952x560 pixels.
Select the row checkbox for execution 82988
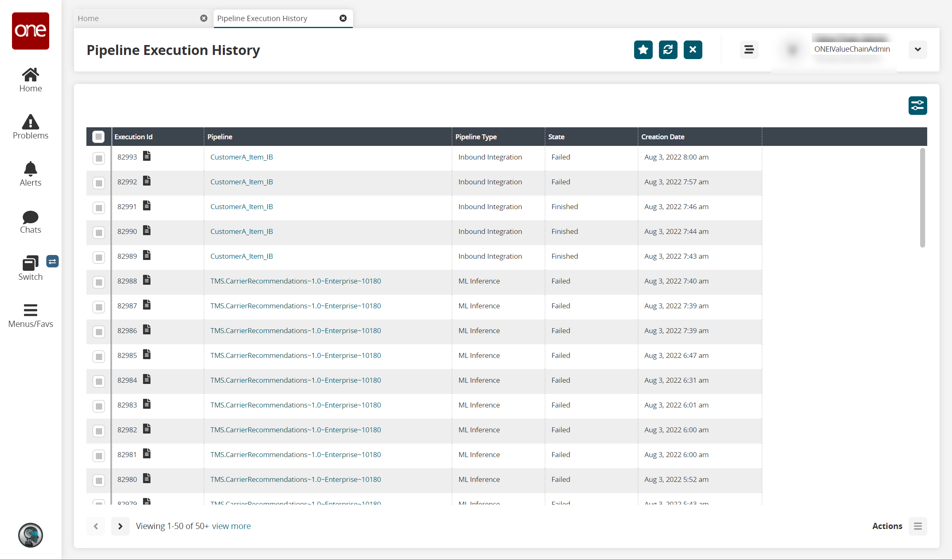[99, 282]
